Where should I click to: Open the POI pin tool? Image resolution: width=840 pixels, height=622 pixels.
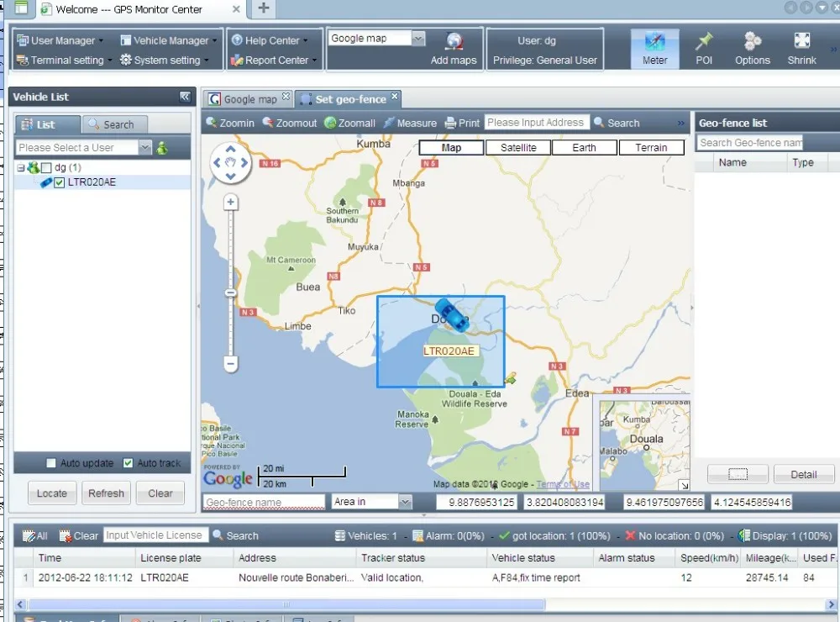point(704,41)
